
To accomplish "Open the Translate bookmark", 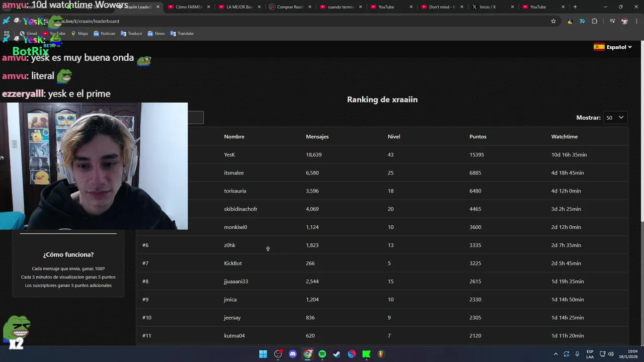I will coord(182,34).
